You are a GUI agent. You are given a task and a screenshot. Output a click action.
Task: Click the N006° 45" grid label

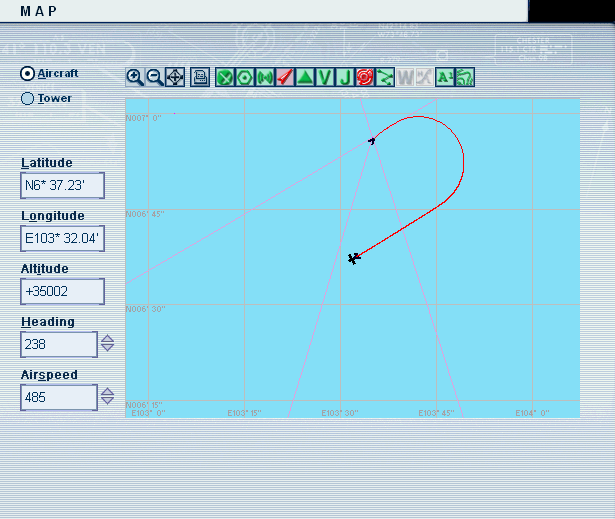pos(145,214)
